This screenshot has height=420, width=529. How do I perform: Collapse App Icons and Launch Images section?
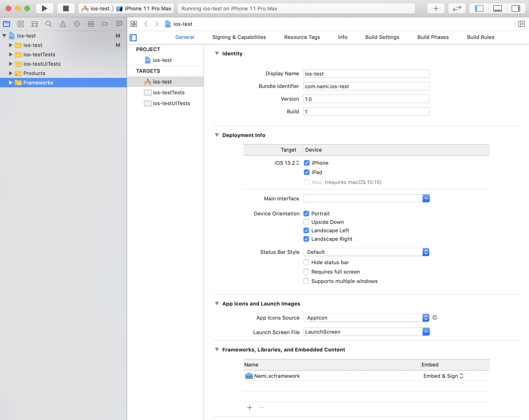coord(217,303)
